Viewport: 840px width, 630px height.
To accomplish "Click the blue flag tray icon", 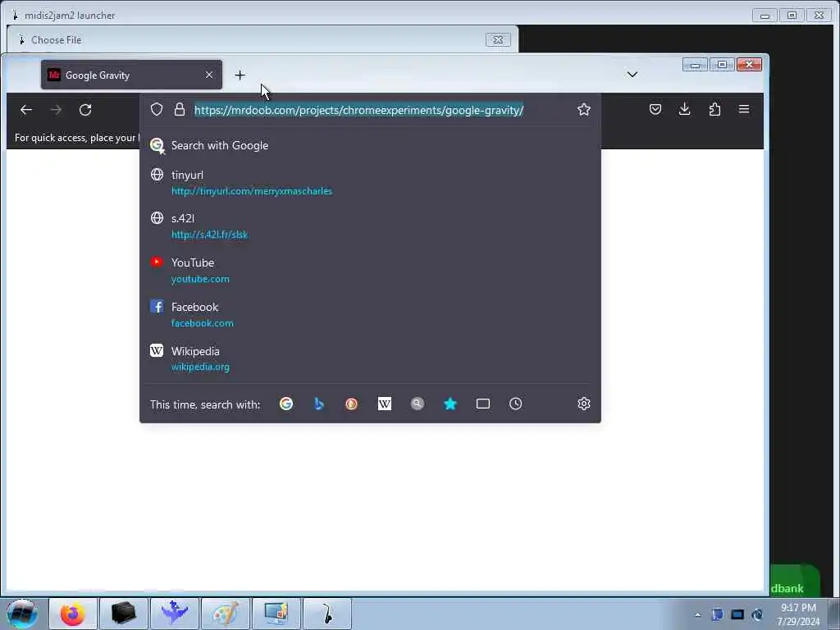I will tap(717, 615).
